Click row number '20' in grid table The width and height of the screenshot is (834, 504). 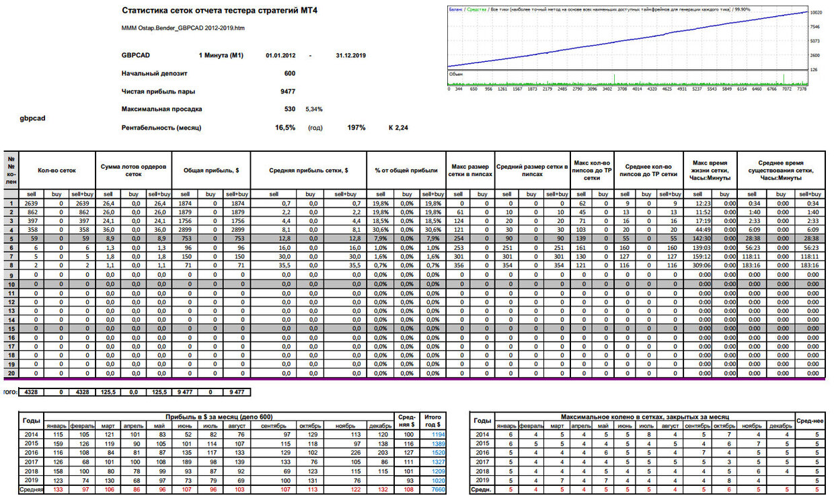coord(11,373)
